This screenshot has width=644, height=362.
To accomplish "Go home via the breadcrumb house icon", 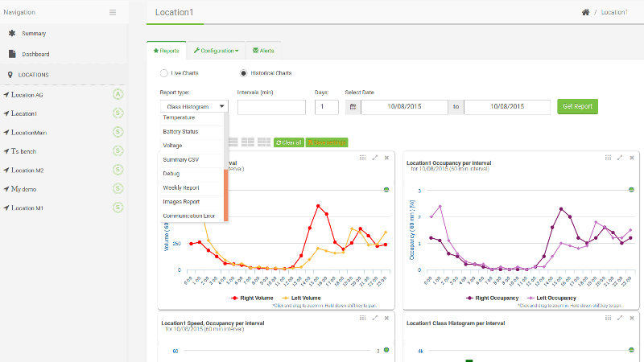I will click(x=586, y=12).
